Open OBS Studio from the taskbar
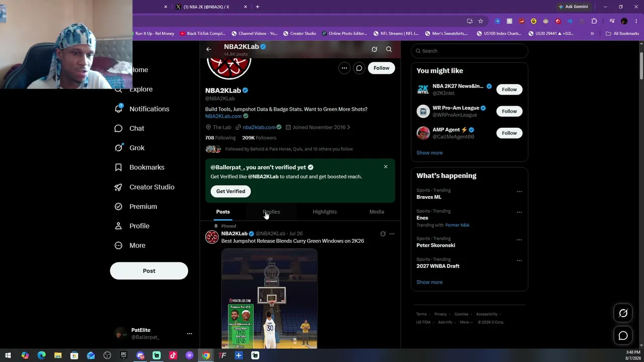The height and width of the screenshot is (362, 644). pyautogui.click(x=107, y=355)
